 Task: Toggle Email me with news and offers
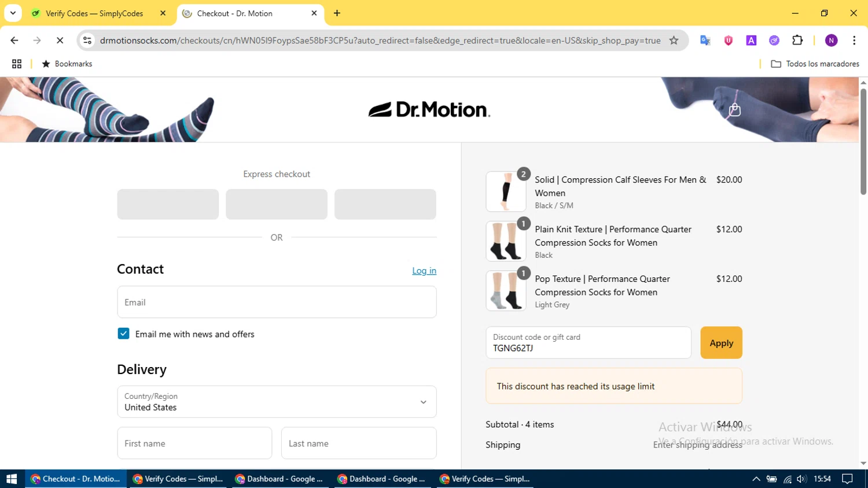click(x=123, y=333)
